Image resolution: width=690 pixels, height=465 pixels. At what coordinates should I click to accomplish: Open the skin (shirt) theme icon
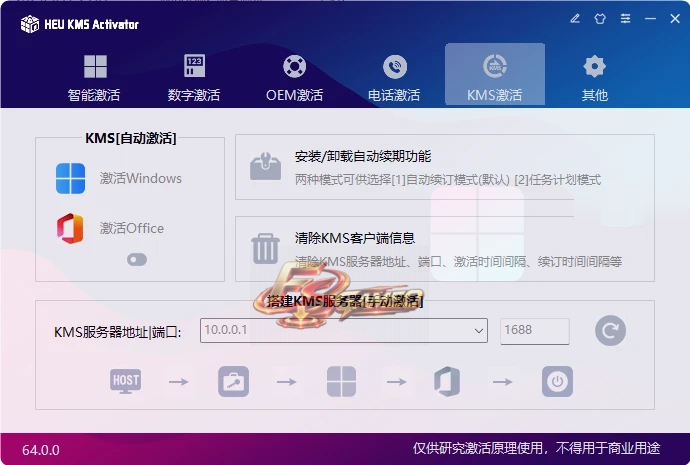coord(600,18)
